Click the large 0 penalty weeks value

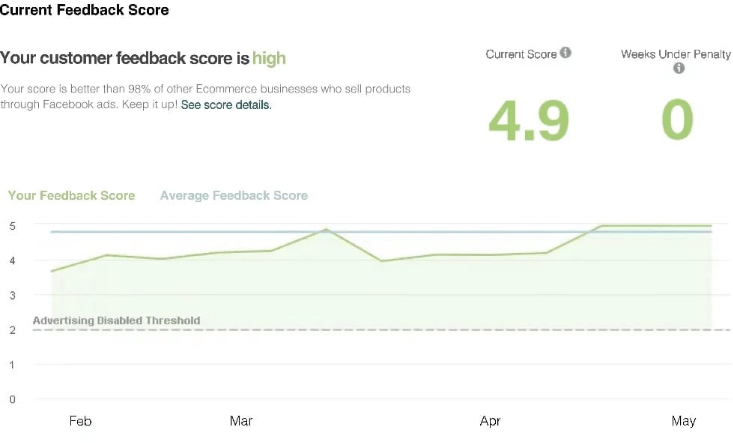pos(677,120)
